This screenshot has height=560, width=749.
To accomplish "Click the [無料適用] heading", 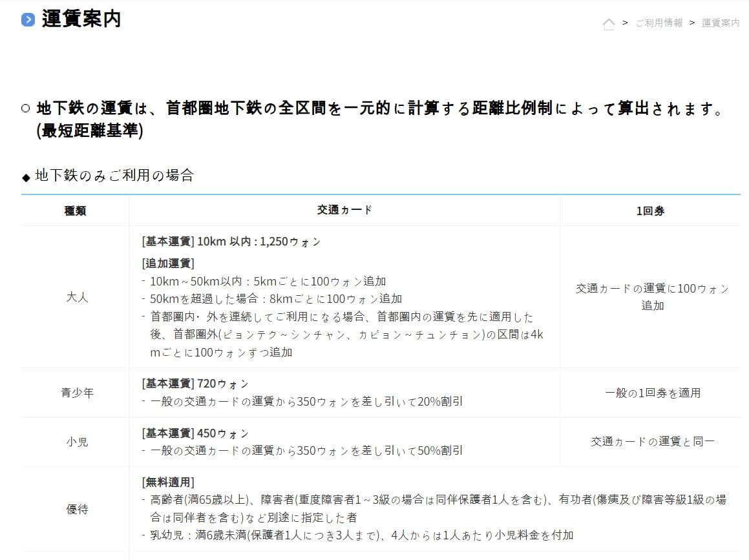I will 167,482.
